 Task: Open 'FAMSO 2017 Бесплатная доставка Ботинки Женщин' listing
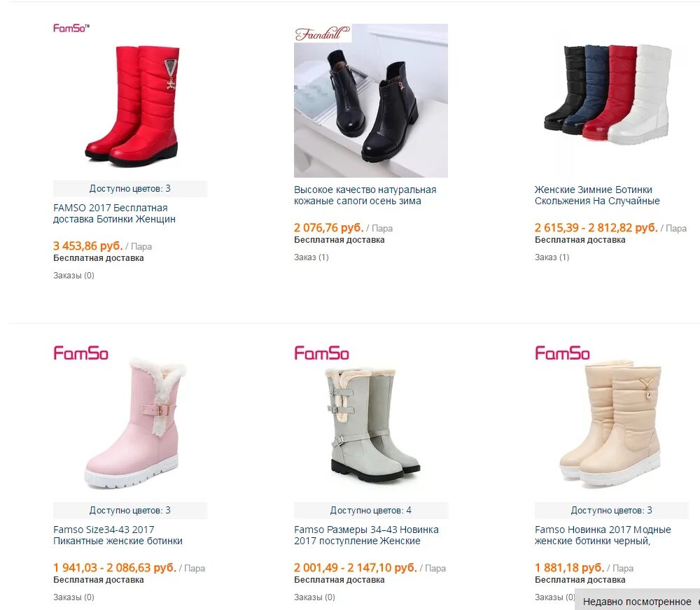coord(114,213)
